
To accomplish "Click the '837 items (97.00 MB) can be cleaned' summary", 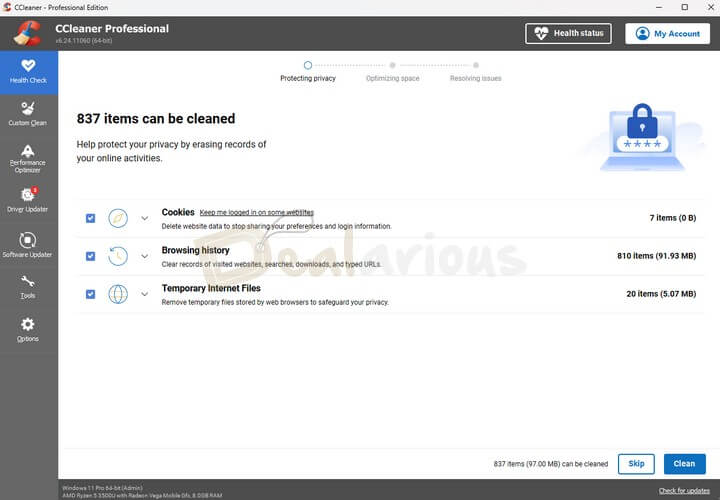I will coord(551,464).
